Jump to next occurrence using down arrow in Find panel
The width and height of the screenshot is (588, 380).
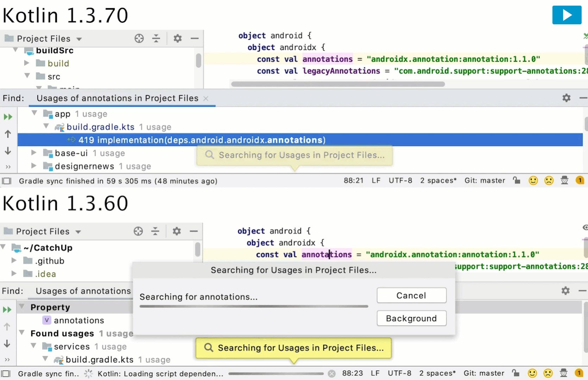point(8,151)
